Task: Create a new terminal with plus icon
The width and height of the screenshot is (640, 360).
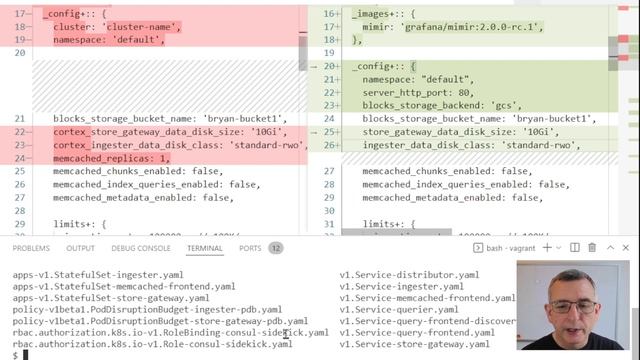Action: coord(547,248)
